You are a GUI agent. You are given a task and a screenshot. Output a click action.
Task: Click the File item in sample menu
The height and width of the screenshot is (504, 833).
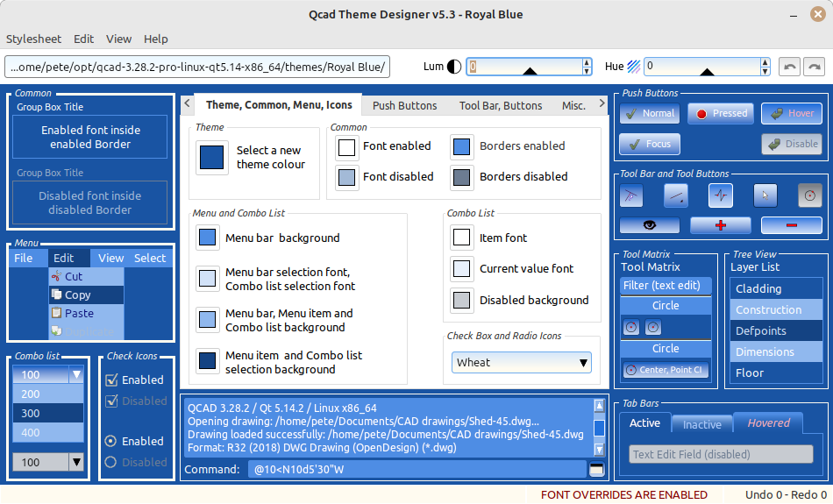(x=24, y=258)
